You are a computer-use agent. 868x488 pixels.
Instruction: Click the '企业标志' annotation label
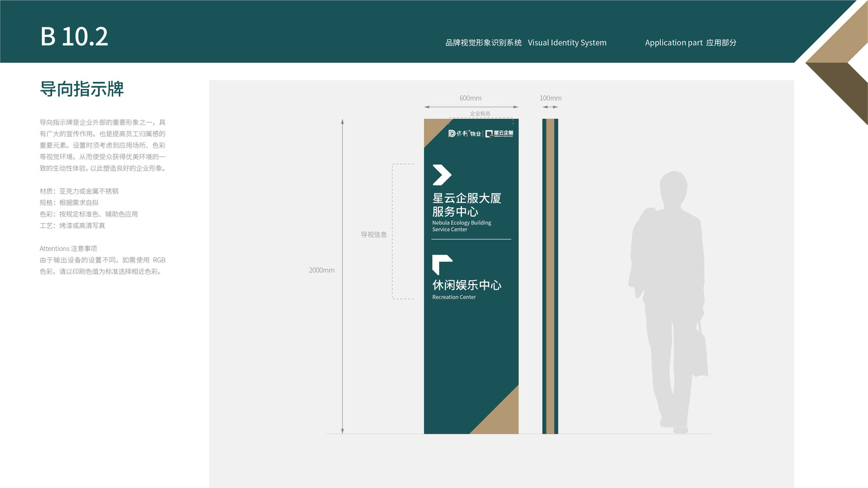coord(480,114)
